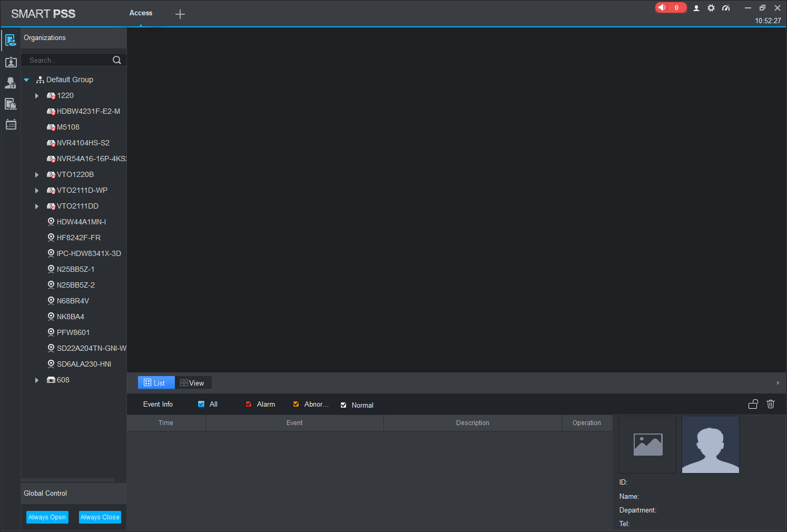Click the person avatar thumbnail
787x532 pixels.
tap(711, 445)
